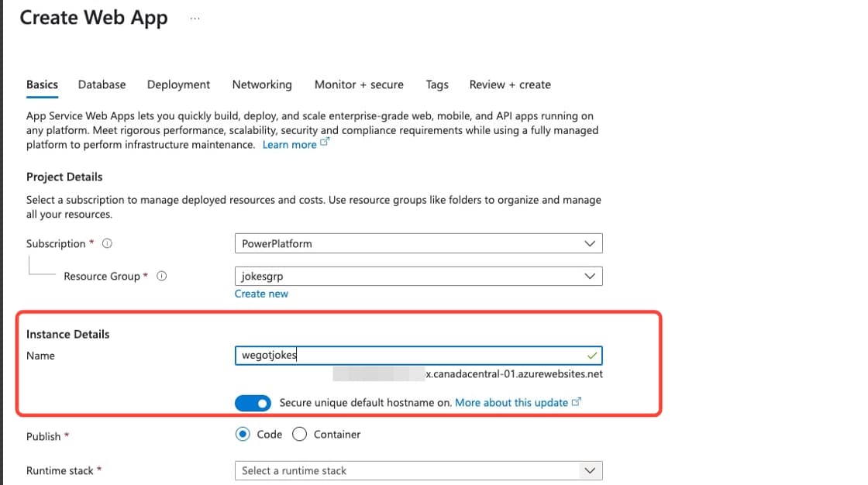The height and width of the screenshot is (485, 868).
Task: Open the Resource Group jokesgrp dropdown
Action: coord(418,277)
